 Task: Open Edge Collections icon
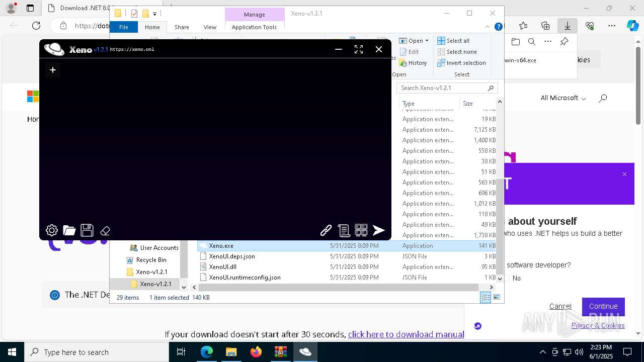(545, 26)
